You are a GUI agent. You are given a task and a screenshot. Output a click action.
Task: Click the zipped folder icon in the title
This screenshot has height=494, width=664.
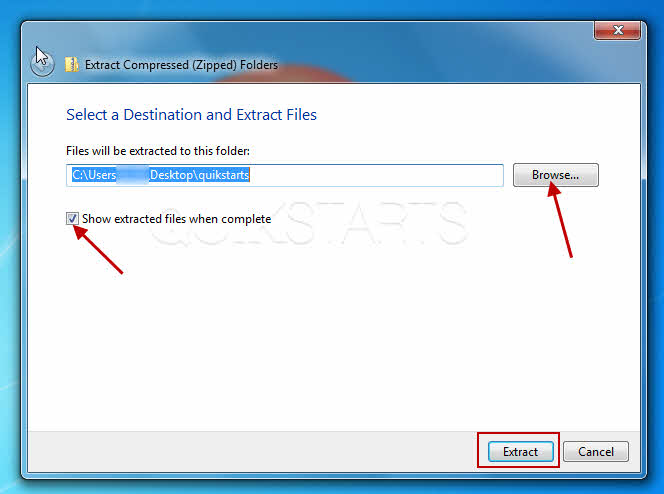click(72, 65)
